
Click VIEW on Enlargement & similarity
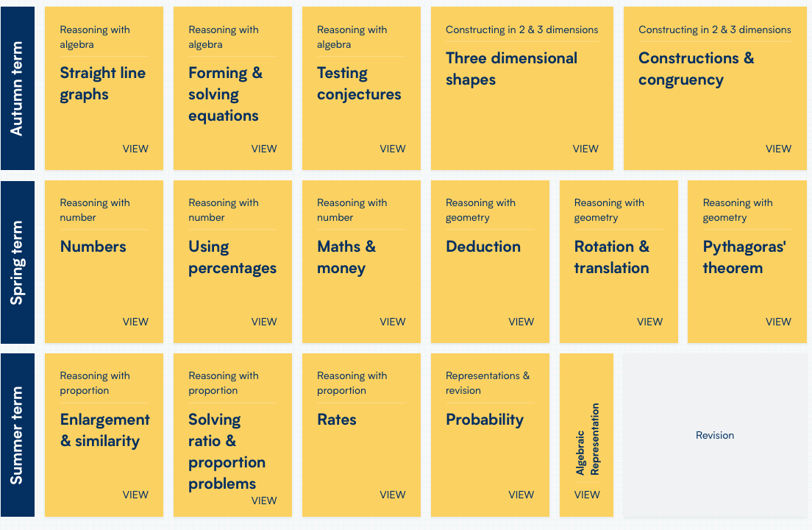[135, 495]
